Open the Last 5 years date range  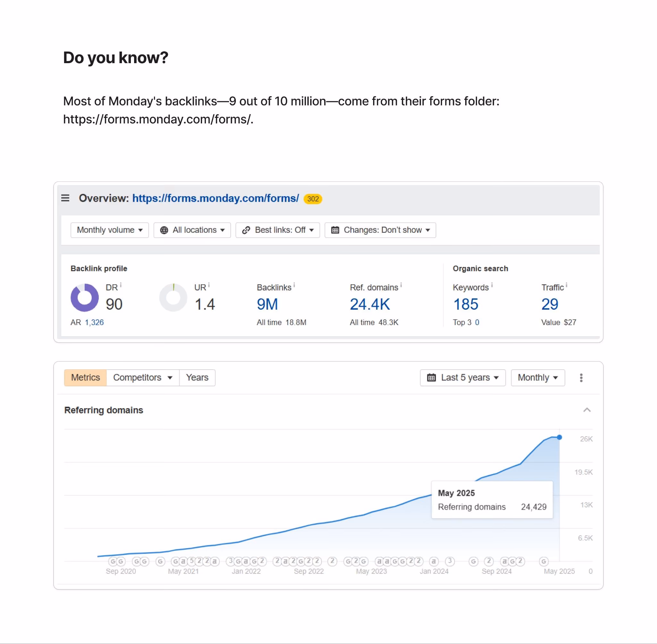point(463,378)
